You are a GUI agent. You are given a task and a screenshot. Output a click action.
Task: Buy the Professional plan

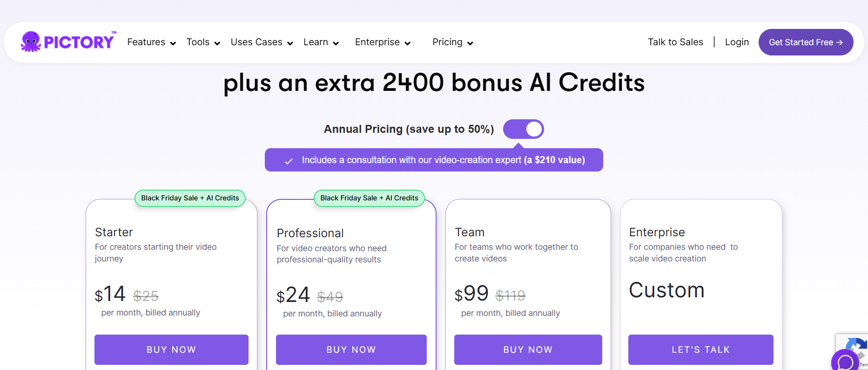(351, 349)
